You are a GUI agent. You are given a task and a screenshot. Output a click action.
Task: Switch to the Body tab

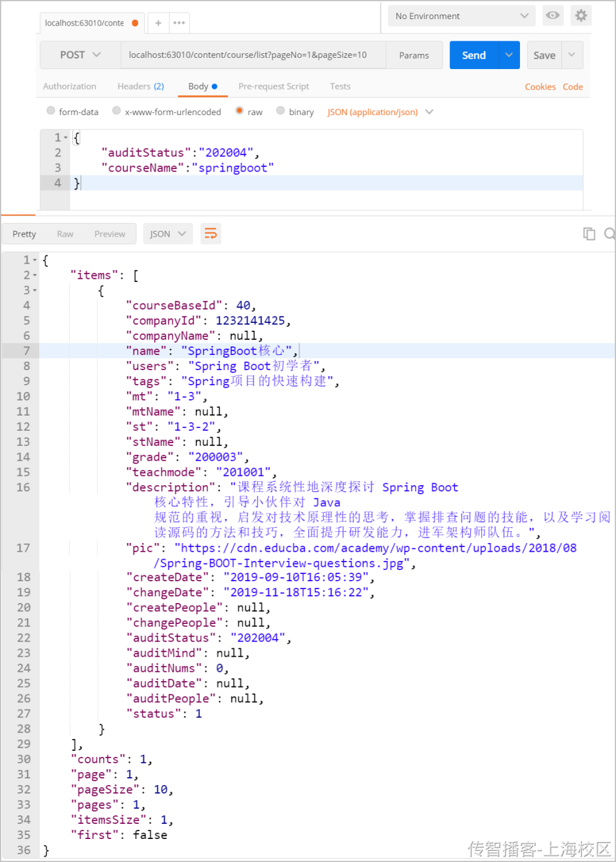(x=202, y=86)
